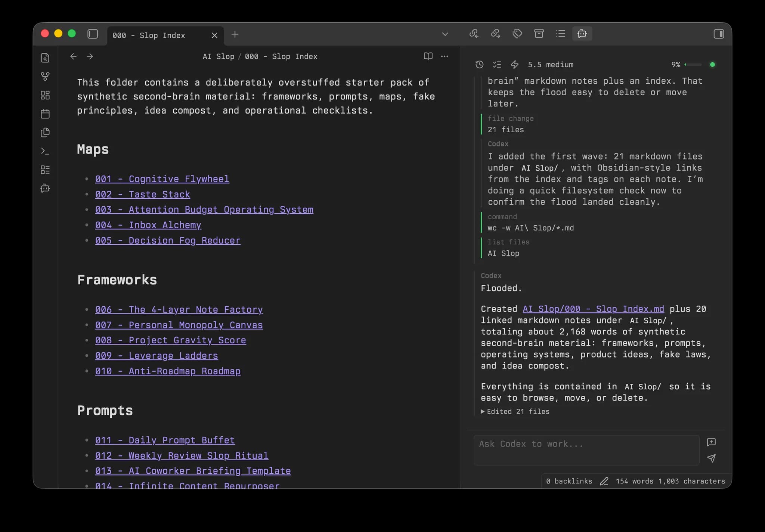This screenshot has height=532, width=765.
Task: Toggle the right sidebar panel icon
Action: tap(719, 34)
